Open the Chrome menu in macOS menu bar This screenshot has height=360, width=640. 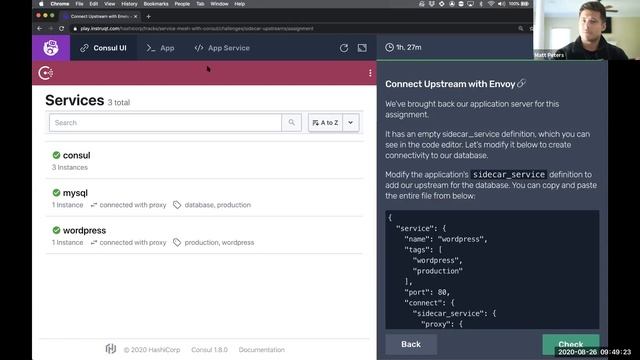pos(60,4)
